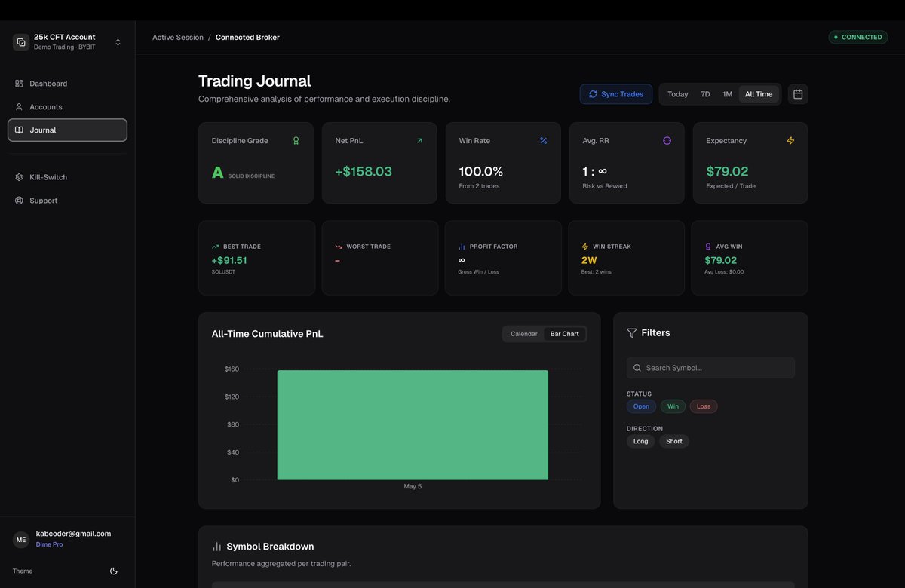Click the Discipline Grade award icon
The height and width of the screenshot is (588, 905).
pyautogui.click(x=296, y=141)
